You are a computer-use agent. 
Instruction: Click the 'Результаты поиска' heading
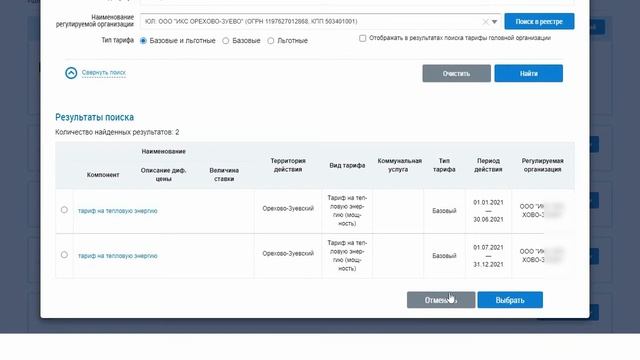(x=95, y=117)
